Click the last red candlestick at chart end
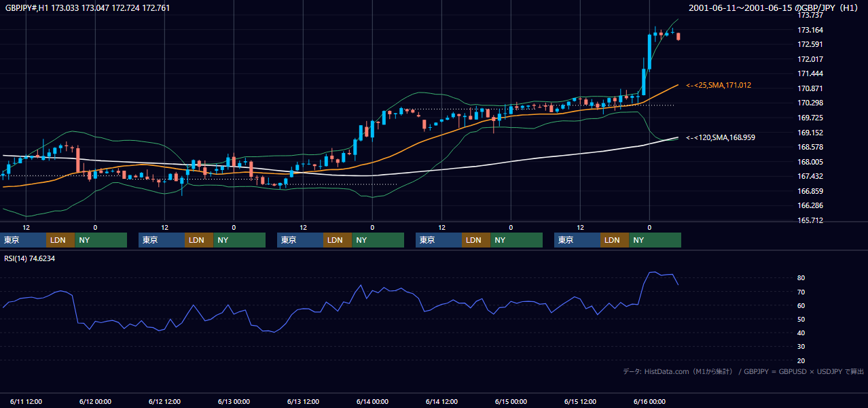Image resolution: width=868 pixels, height=408 pixels. click(x=678, y=36)
